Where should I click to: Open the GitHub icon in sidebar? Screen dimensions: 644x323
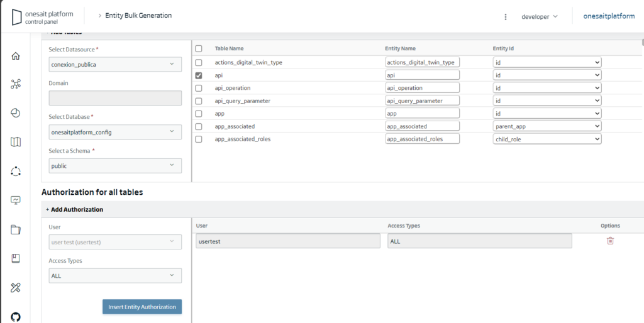click(x=16, y=317)
